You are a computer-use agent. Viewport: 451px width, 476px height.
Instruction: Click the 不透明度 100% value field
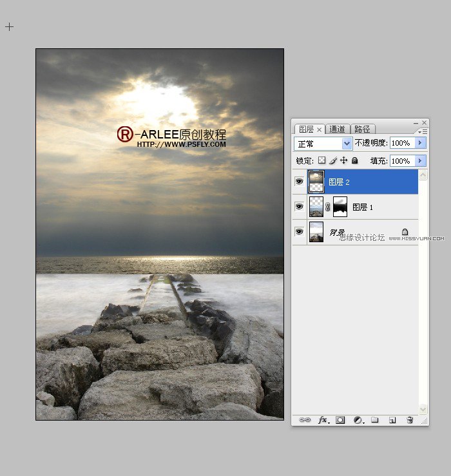click(x=402, y=143)
